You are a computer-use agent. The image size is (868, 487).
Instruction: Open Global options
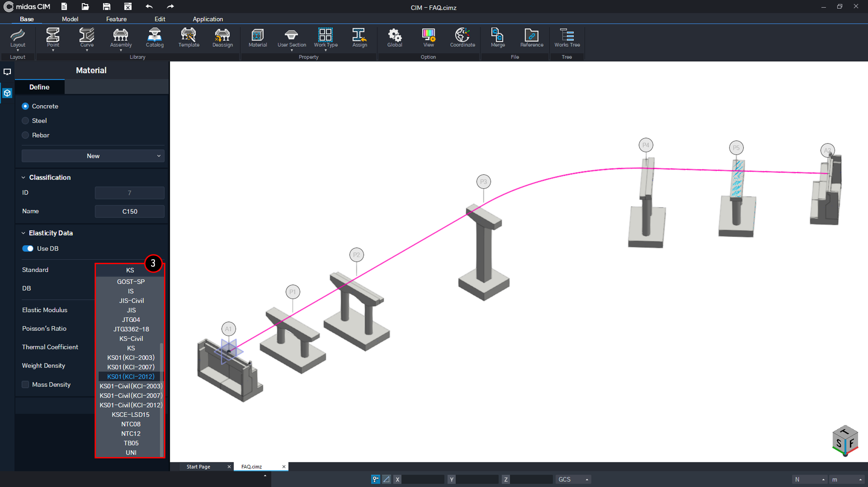pos(395,37)
